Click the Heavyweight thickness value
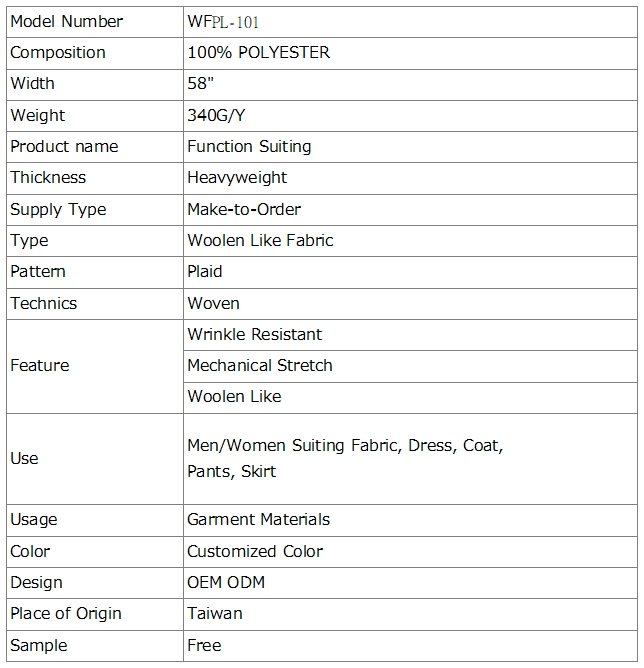The image size is (644, 668). pos(237,178)
